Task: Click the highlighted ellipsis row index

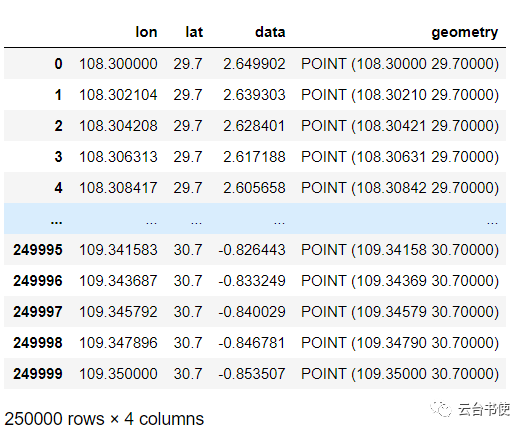Action: tap(56, 221)
